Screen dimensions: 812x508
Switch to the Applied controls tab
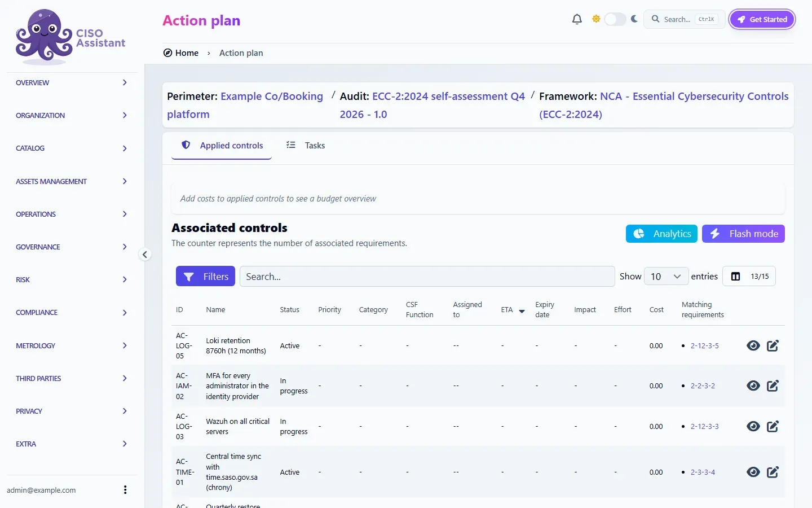pyautogui.click(x=222, y=145)
